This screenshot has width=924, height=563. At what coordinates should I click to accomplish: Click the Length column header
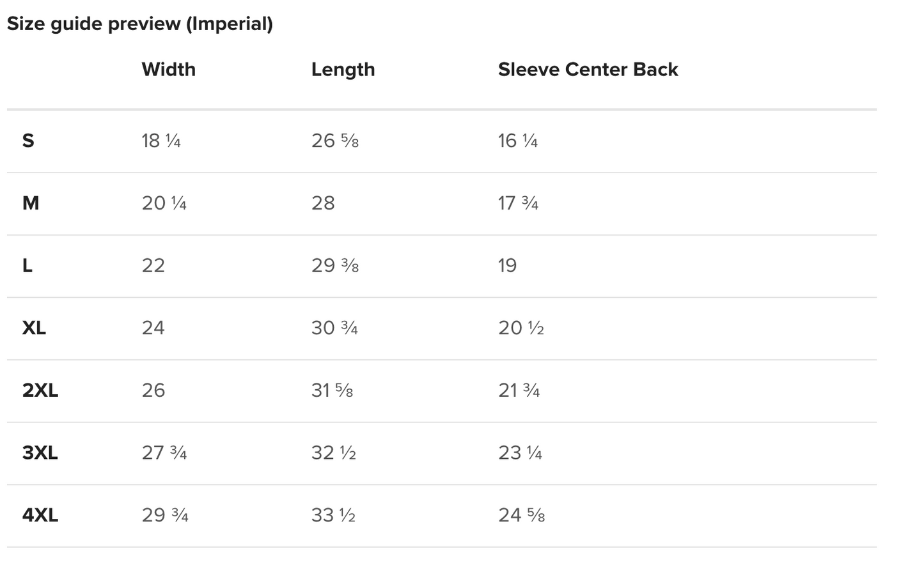coord(343,69)
